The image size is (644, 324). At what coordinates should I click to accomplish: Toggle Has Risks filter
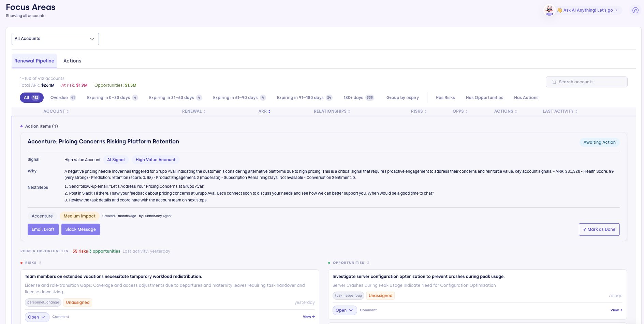pyautogui.click(x=445, y=98)
